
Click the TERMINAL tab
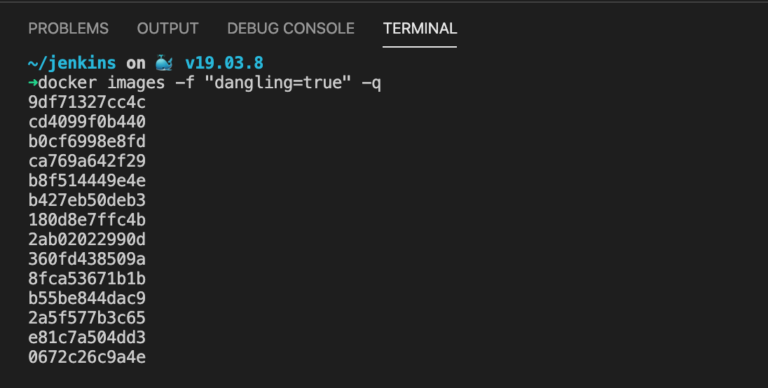tap(420, 28)
